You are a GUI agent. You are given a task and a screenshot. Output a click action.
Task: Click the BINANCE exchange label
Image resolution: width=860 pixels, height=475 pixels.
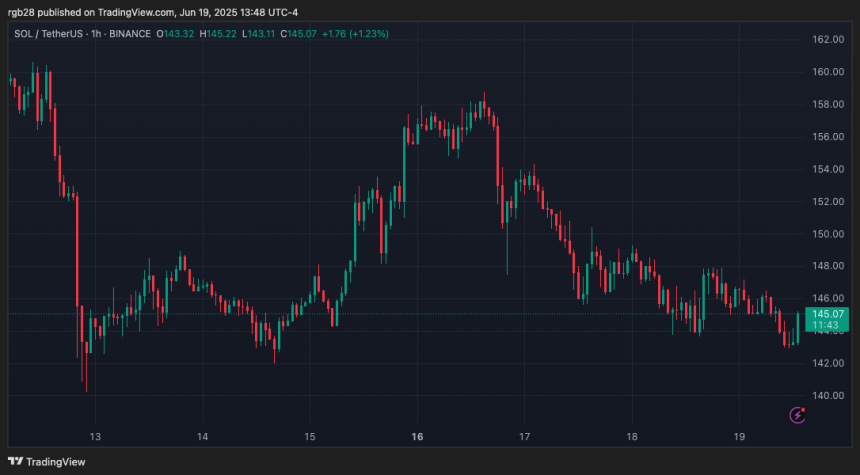coord(130,33)
